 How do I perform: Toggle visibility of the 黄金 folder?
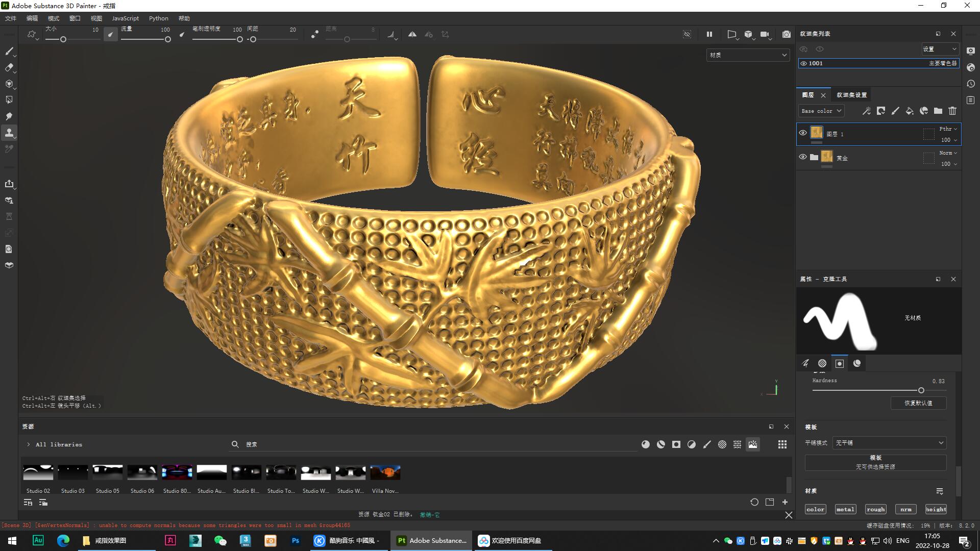803,157
